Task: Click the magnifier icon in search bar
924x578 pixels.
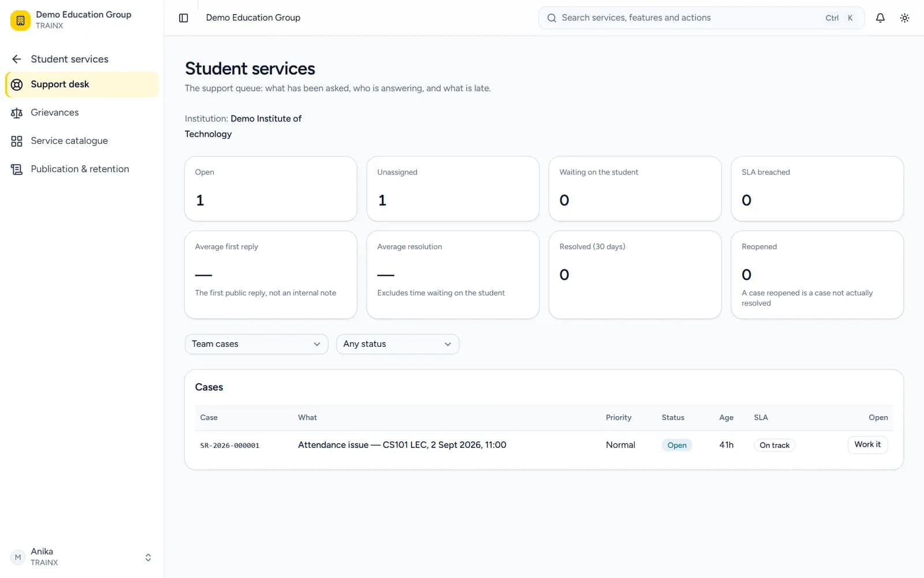Action: click(552, 18)
